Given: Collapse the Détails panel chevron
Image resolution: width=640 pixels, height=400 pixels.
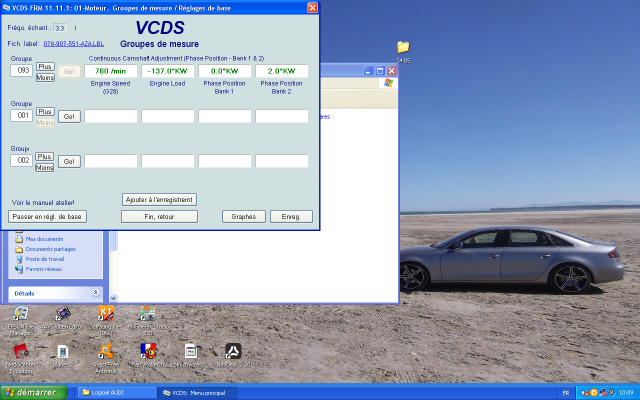Looking at the screenshot, I should [95, 293].
